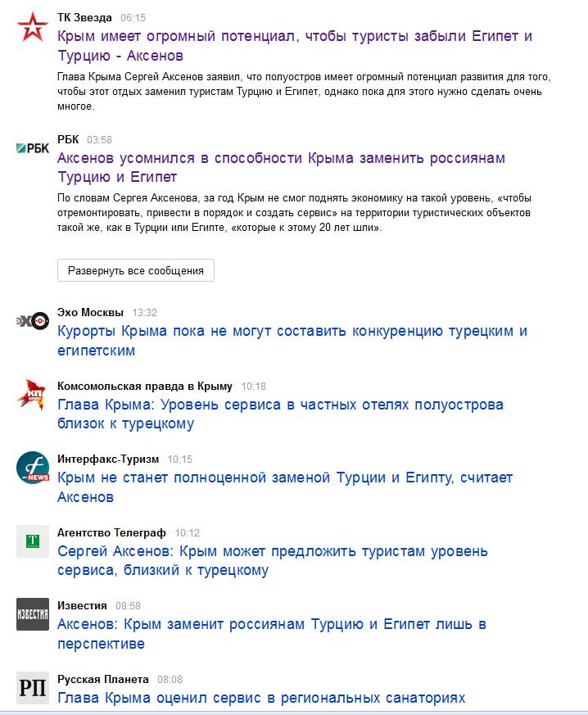Click the ТК Звезда source name

coord(84,17)
